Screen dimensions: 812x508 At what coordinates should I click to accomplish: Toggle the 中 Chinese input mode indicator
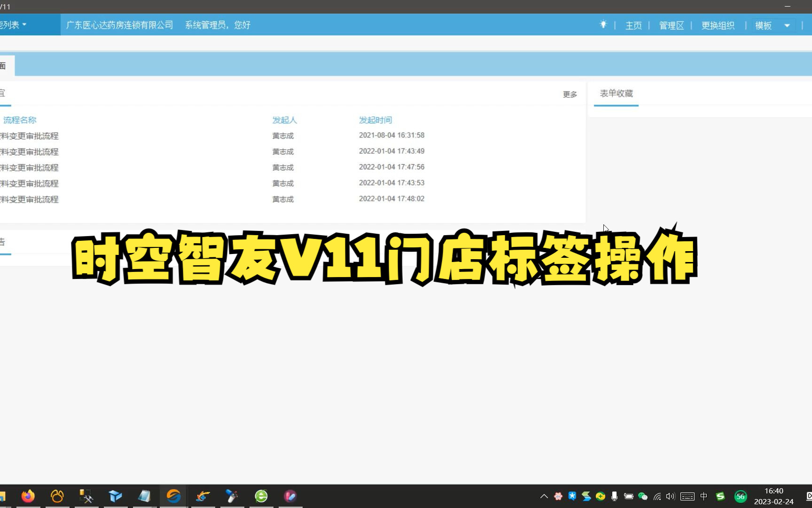pos(703,496)
